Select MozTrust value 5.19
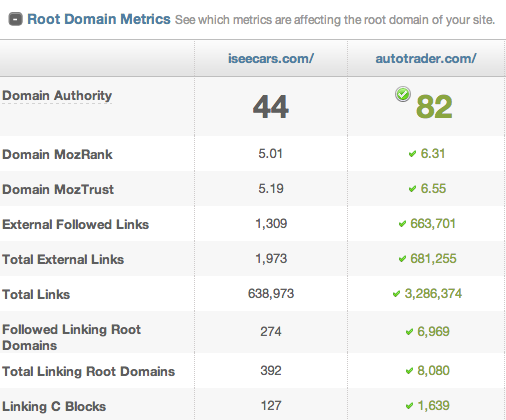This screenshot has width=506, height=420. pyautogui.click(x=271, y=189)
